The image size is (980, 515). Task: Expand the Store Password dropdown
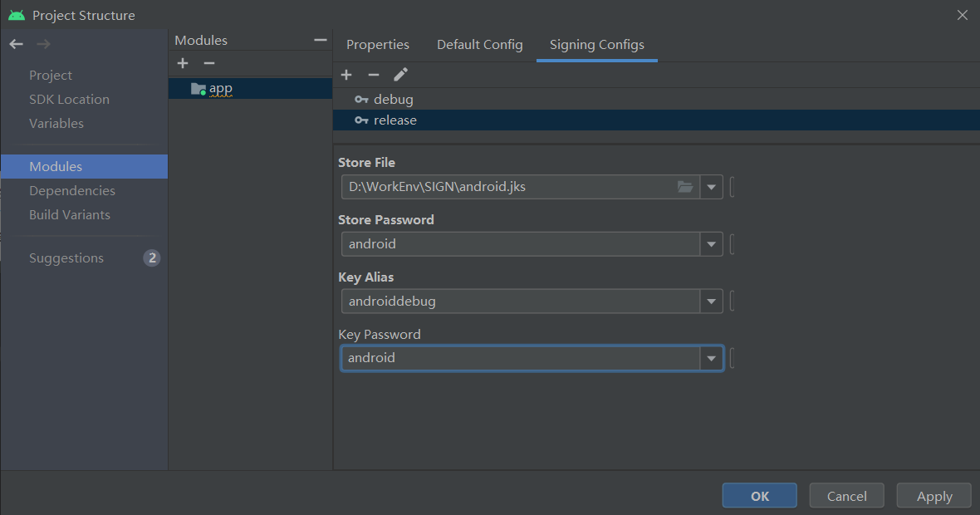(x=711, y=244)
